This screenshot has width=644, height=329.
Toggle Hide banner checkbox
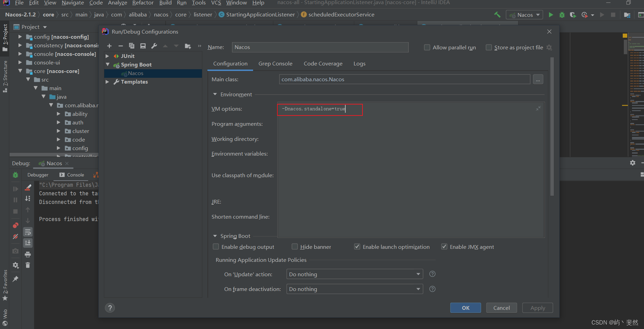295,246
